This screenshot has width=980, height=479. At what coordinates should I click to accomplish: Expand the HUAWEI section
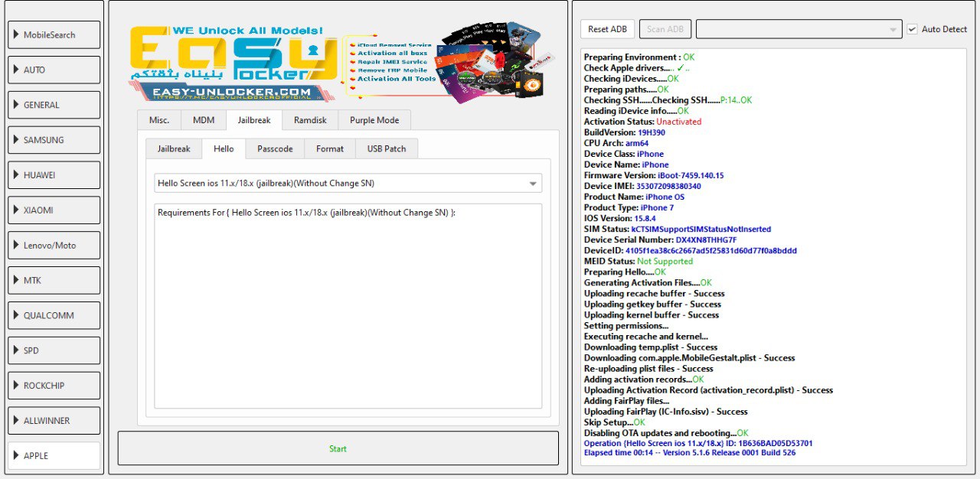[54, 175]
